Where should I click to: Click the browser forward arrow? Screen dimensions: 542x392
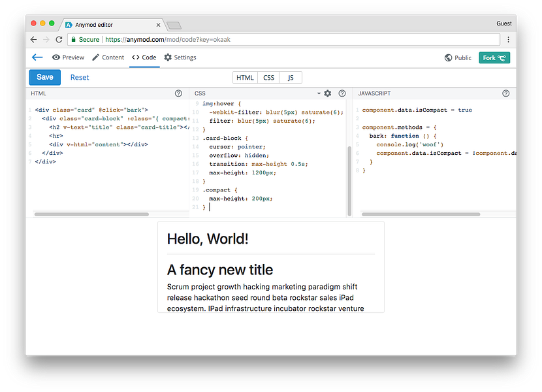tap(46, 39)
